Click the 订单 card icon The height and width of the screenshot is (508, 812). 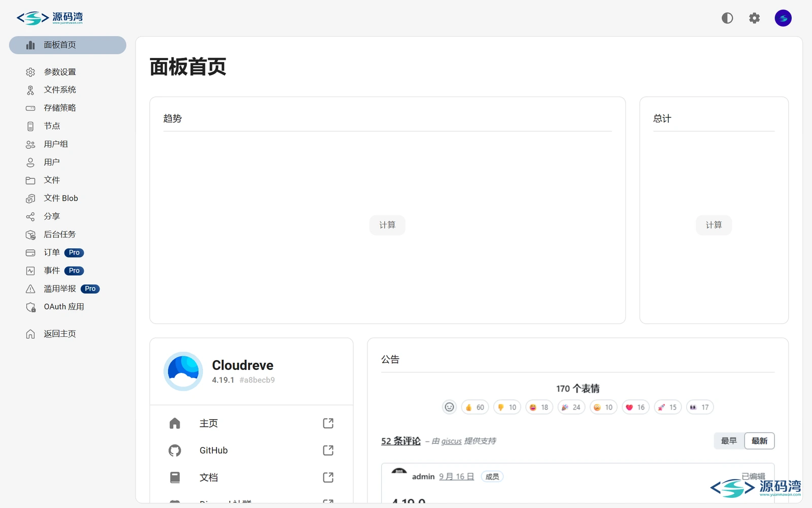[x=30, y=253]
